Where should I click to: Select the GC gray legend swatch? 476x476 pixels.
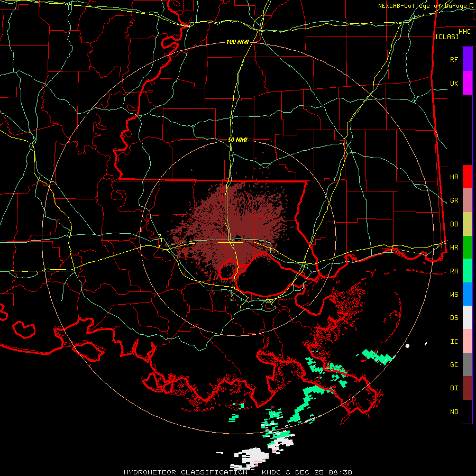[x=467, y=364]
